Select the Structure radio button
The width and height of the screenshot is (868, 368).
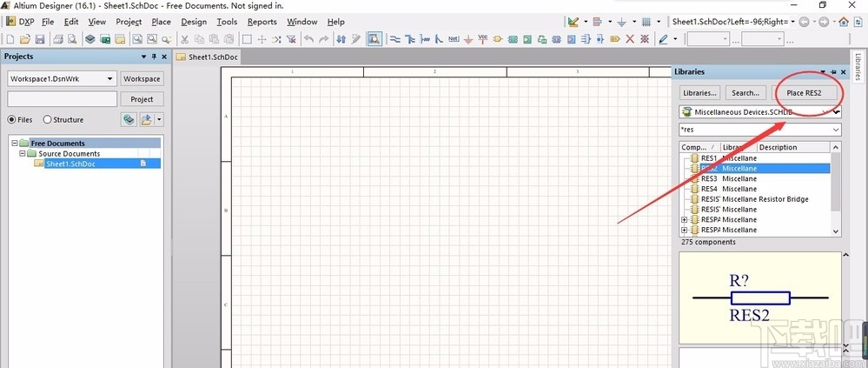point(63,120)
